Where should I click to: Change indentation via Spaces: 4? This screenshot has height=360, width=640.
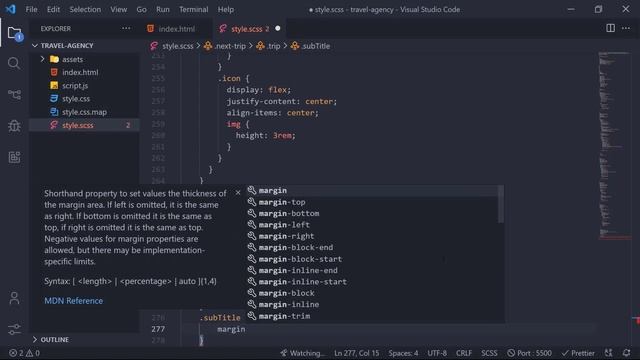pos(403,353)
